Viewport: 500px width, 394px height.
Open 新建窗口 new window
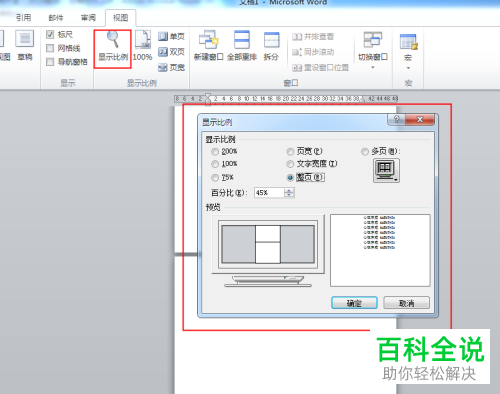(x=208, y=46)
